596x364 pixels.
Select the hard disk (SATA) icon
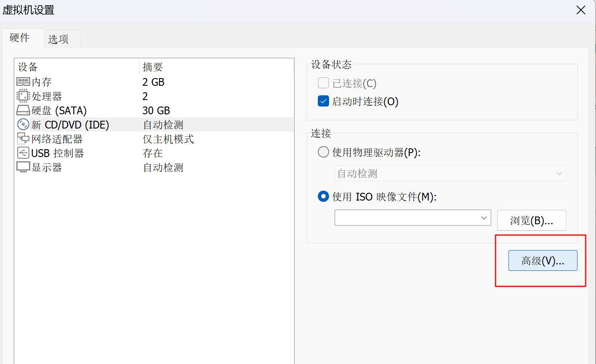(x=23, y=110)
